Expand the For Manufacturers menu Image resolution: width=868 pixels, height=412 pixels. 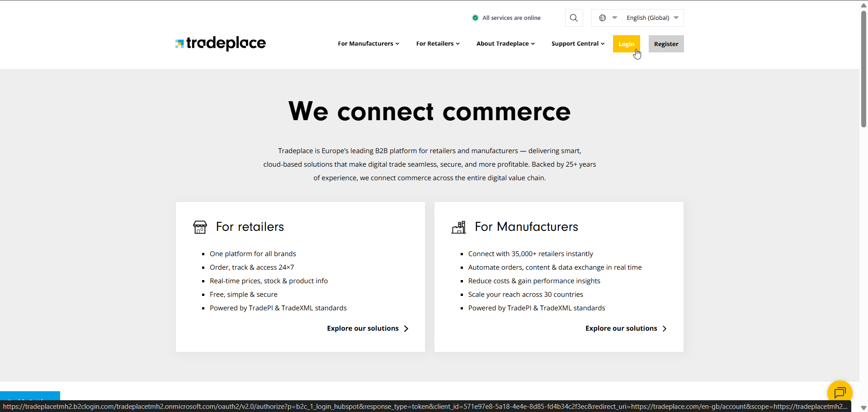click(368, 44)
